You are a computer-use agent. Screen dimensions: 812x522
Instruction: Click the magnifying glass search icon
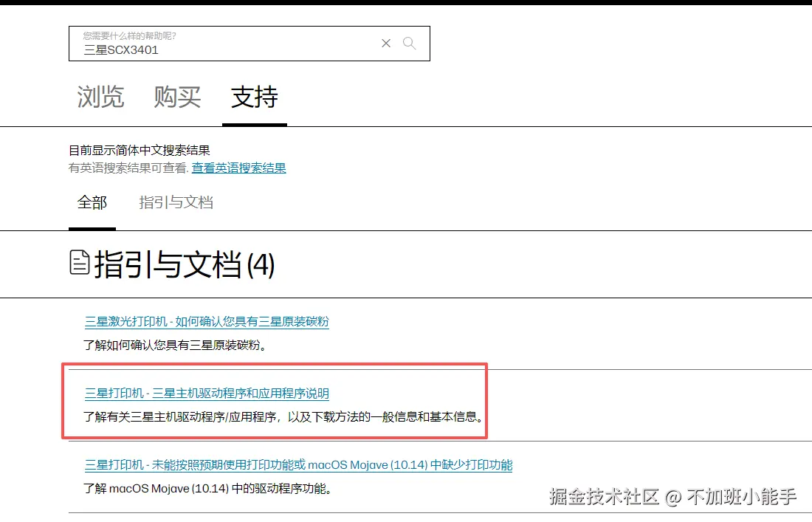click(409, 44)
